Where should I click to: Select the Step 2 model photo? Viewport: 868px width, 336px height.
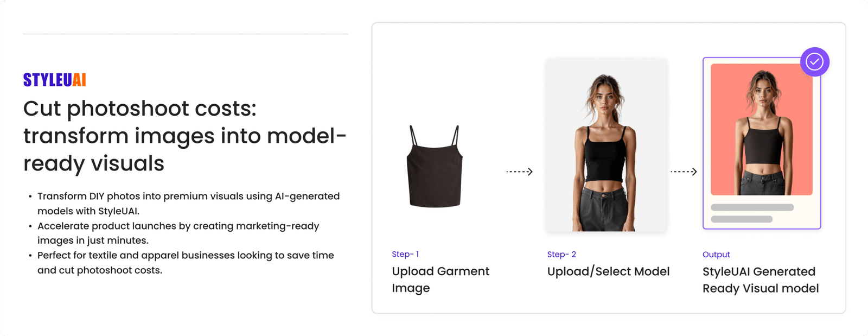pyautogui.click(x=607, y=145)
